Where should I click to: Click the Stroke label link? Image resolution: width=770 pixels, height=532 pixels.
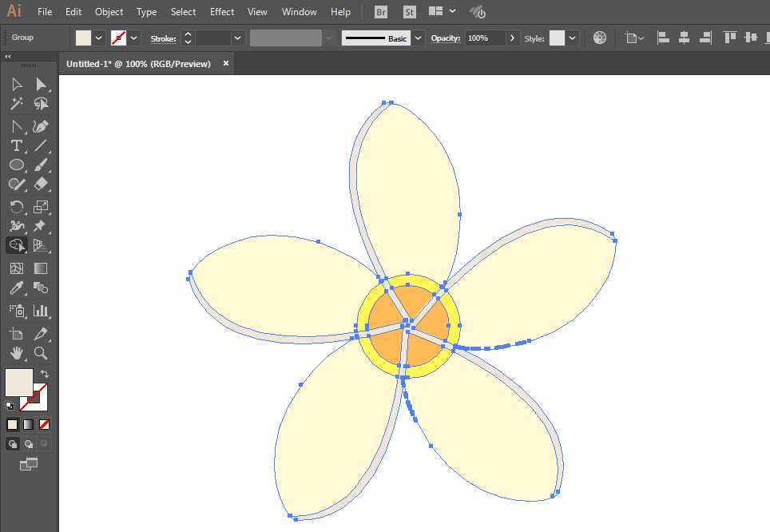(163, 38)
